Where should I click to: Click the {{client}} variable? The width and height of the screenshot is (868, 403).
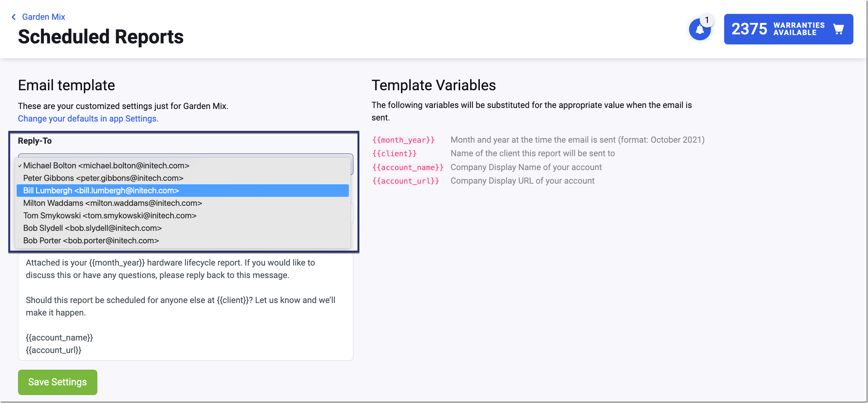394,153
